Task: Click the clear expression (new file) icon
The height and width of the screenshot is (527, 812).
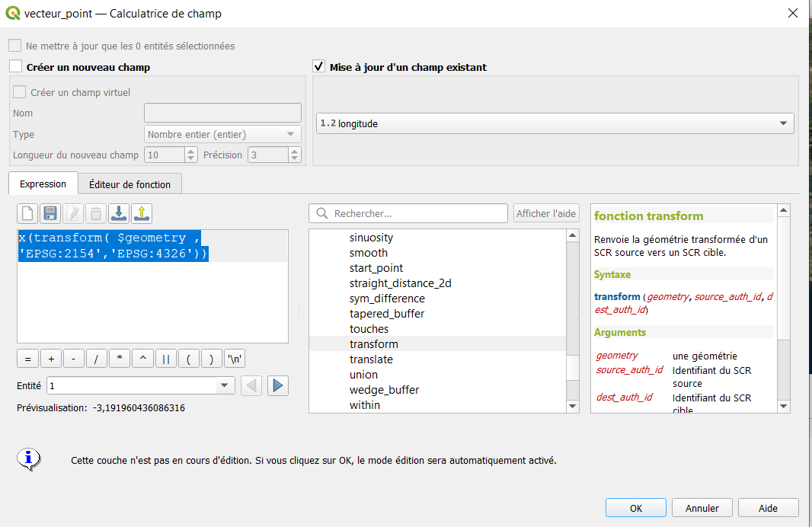Action: (27, 213)
